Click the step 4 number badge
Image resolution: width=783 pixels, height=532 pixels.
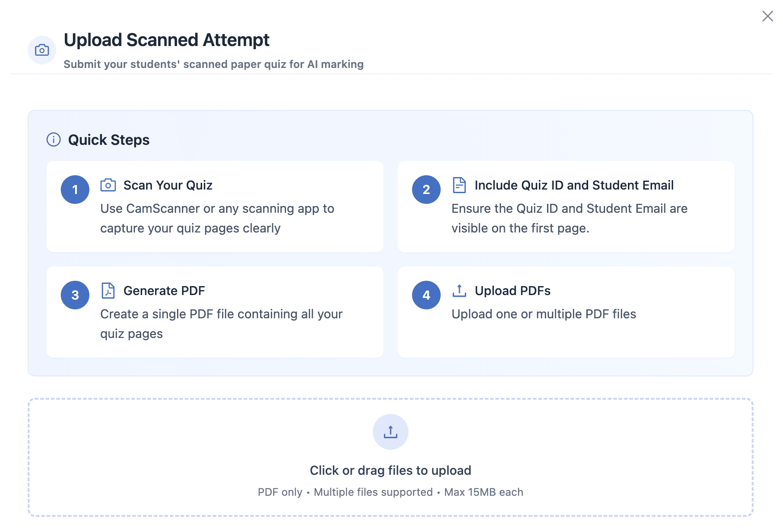pos(426,295)
